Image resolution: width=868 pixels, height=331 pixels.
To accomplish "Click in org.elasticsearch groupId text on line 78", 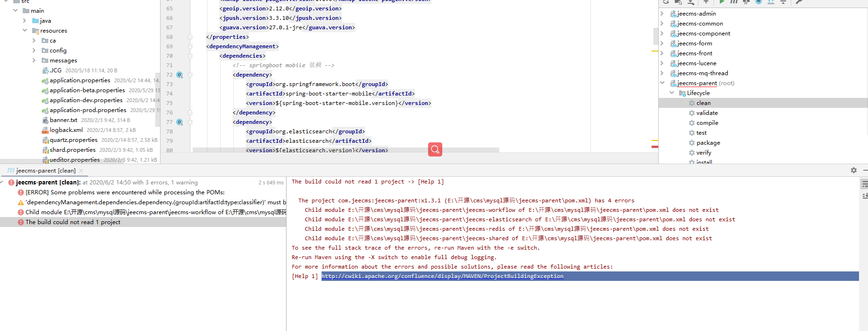I will (x=304, y=131).
